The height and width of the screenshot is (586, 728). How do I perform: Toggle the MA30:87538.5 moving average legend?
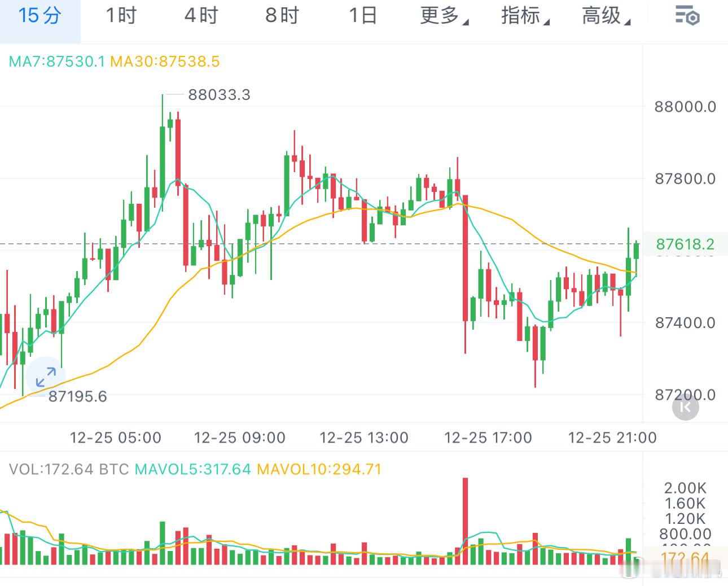[x=166, y=62]
